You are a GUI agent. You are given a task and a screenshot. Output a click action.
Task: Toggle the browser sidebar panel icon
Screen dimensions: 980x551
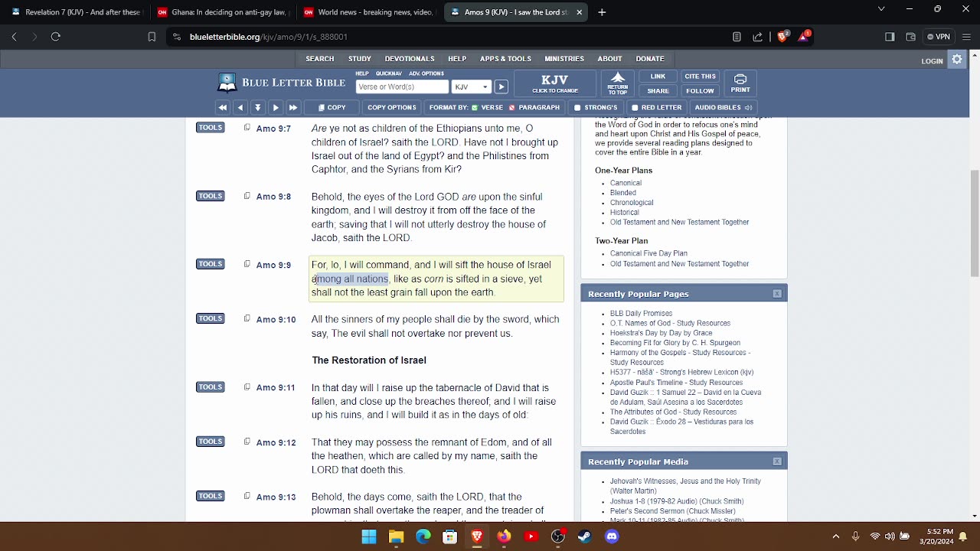click(x=890, y=36)
